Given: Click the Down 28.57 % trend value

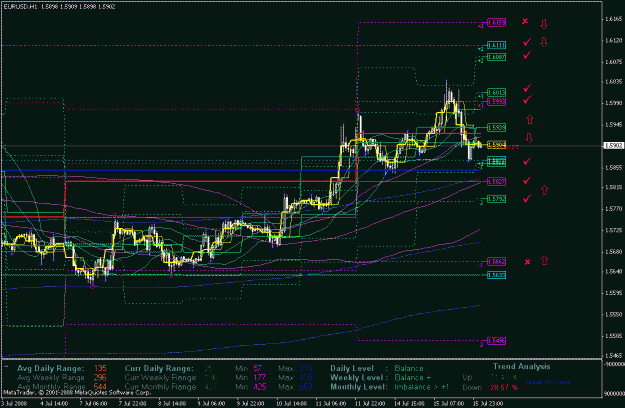Looking at the screenshot, I should tap(504, 387).
